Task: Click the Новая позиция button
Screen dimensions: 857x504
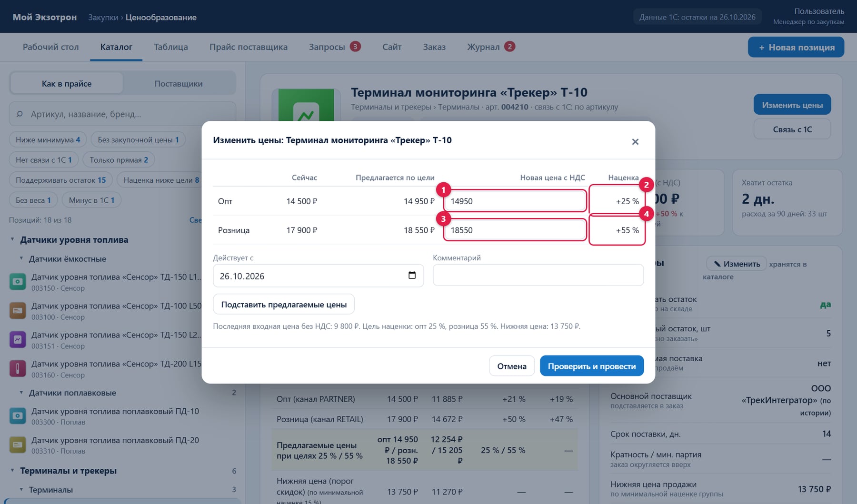Action: [x=796, y=47]
